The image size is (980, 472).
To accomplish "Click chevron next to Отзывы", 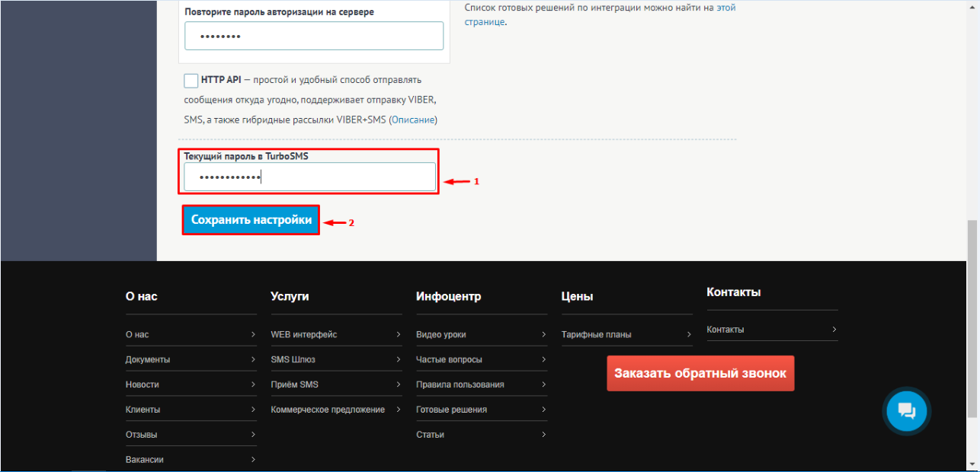I will coord(253,435).
